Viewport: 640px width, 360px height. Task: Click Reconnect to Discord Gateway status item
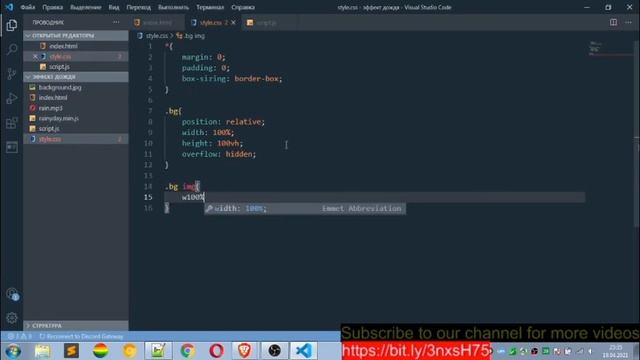[81, 336]
